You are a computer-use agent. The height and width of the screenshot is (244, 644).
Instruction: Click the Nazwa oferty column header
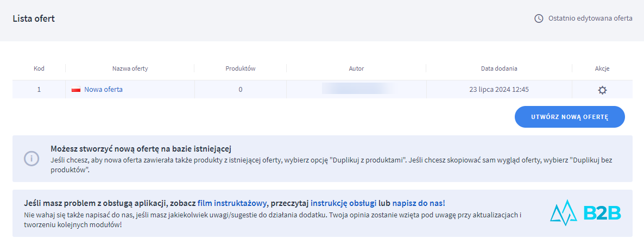click(130, 68)
